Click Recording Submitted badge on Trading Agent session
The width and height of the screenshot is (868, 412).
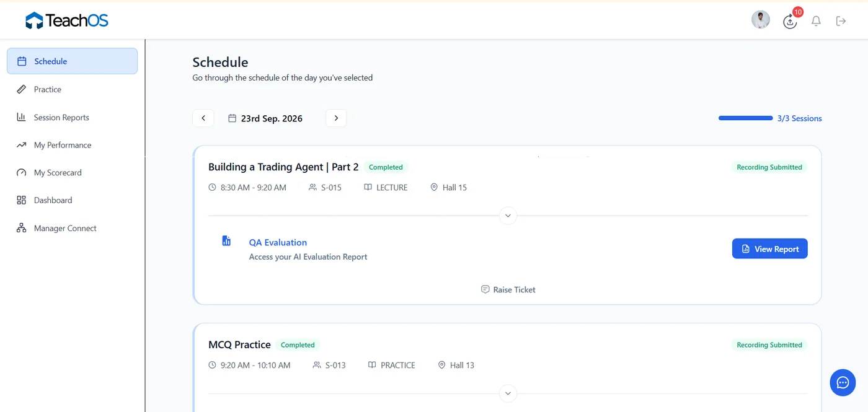[x=769, y=167]
